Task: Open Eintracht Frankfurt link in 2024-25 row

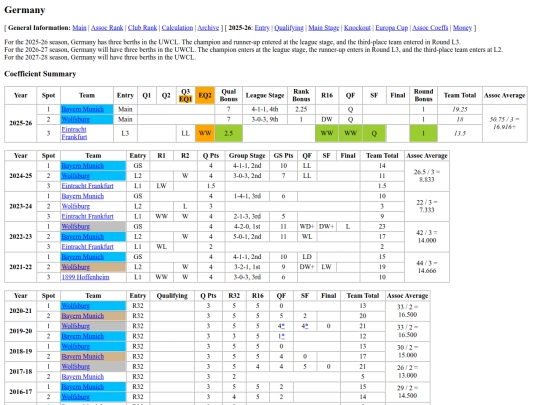Action: [x=87, y=186]
